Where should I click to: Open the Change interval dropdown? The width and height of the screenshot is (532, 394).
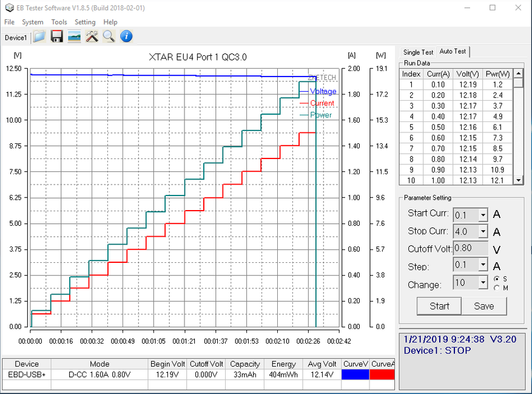483,282
